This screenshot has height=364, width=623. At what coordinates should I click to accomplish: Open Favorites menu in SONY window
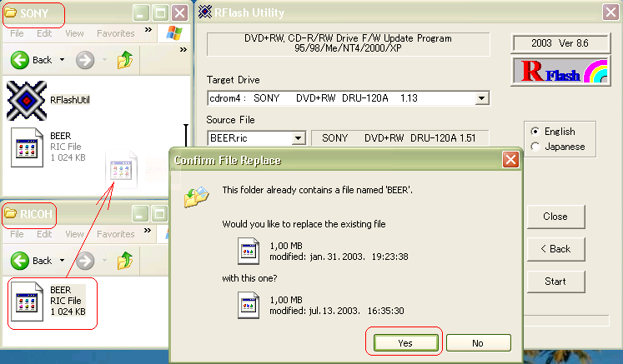pos(116,33)
